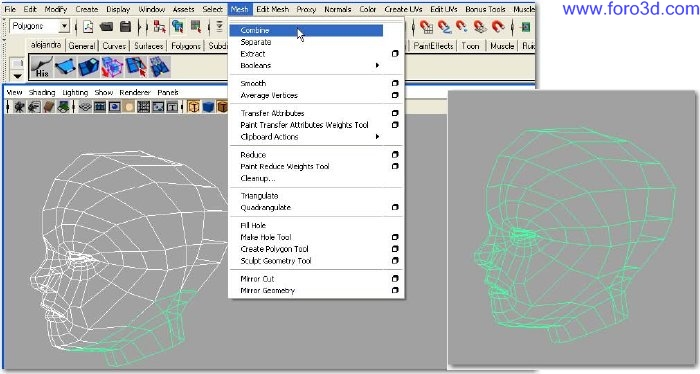
Task: Toggle the field chart grid icon in viewport
Action: click(143, 107)
